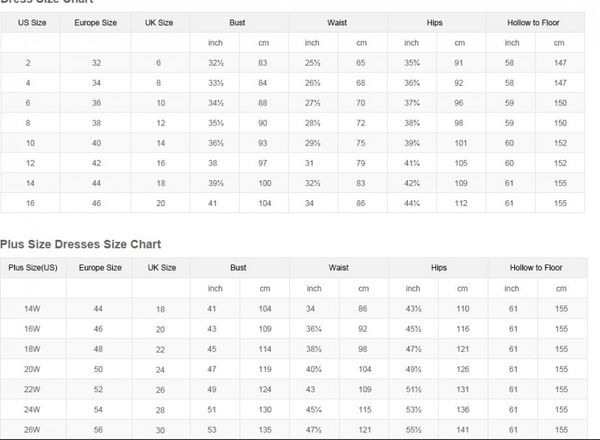Select the 26W plus size cell
The image size is (600, 440).
(33, 431)
